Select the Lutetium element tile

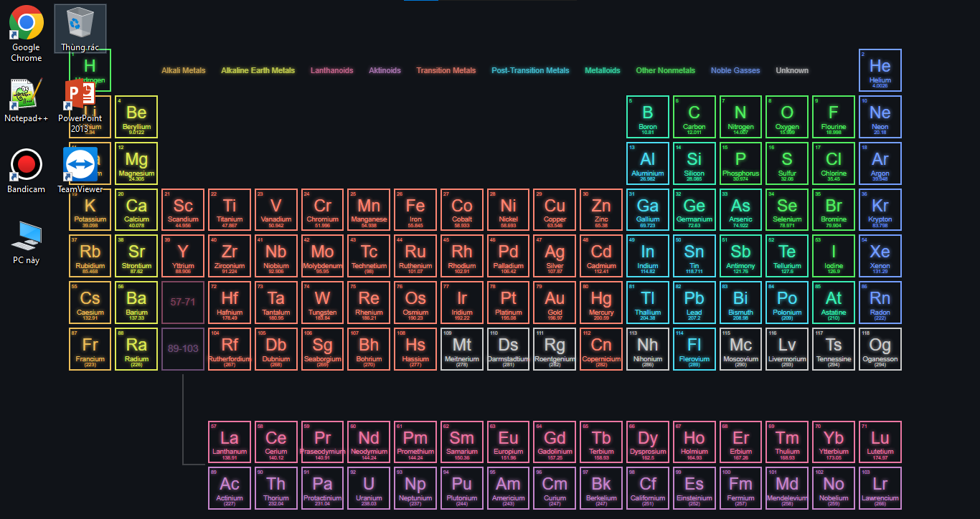(x=880, y=442)
